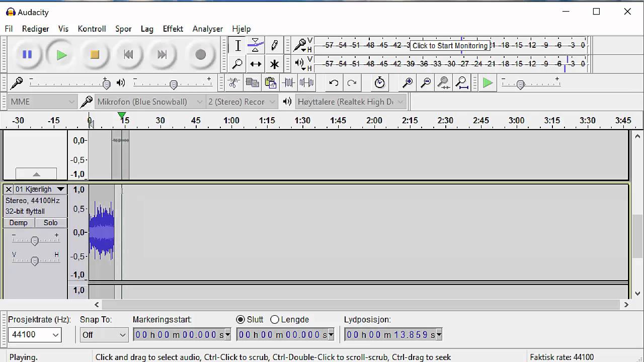Screen dimensions: 644x362
Task: Zoom in on the timeline
Action: coord(408,82)
